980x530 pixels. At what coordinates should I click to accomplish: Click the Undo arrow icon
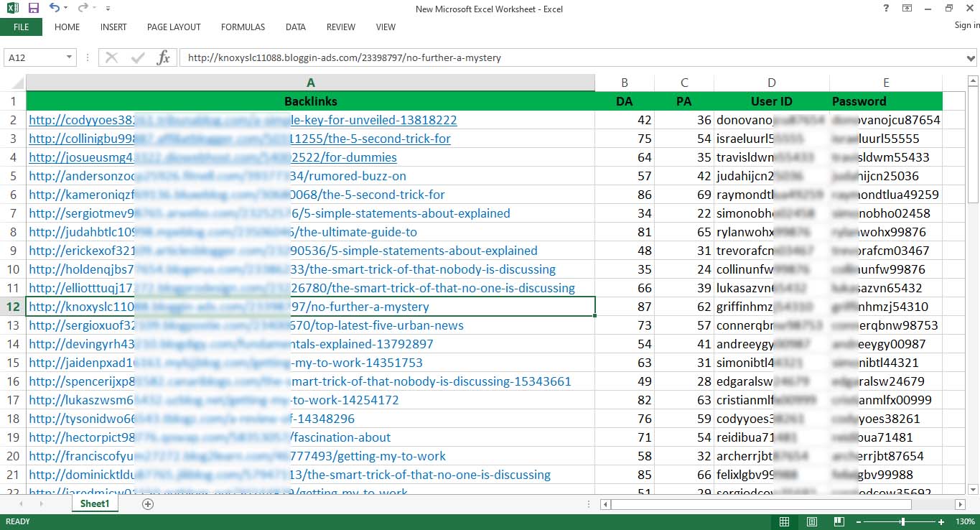(55, 9)
